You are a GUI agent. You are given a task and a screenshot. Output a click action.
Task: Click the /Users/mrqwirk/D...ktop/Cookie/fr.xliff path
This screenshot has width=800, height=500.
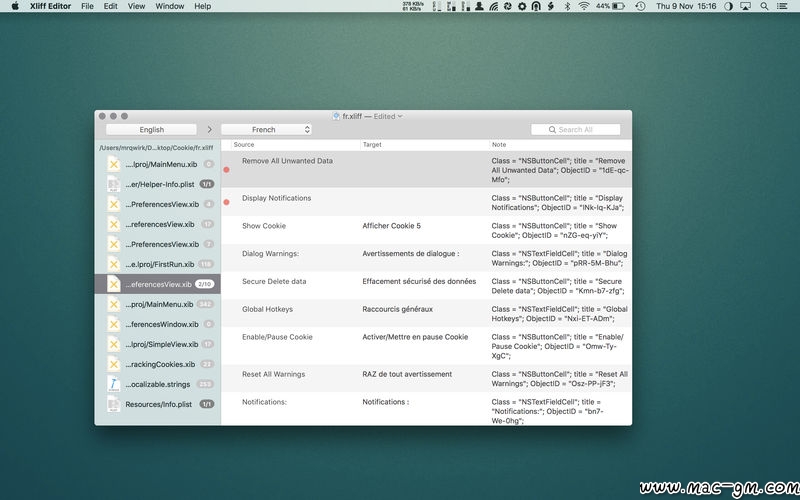tap(156, 148)
